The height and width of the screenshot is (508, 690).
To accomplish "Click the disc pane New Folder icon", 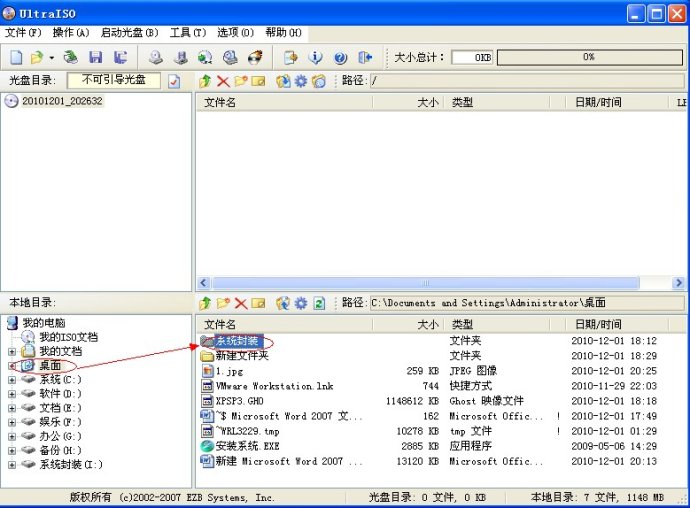I will coord(241,81).
